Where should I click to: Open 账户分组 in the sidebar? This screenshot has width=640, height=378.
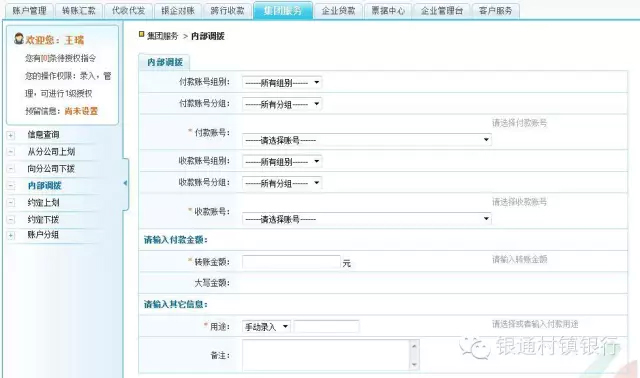point(43,235)
